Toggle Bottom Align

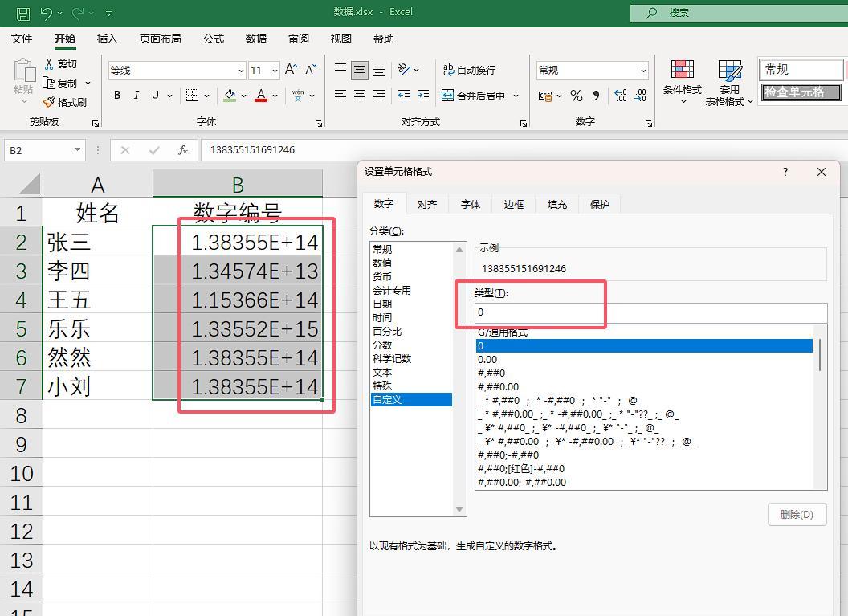click(x=379, y=71)
